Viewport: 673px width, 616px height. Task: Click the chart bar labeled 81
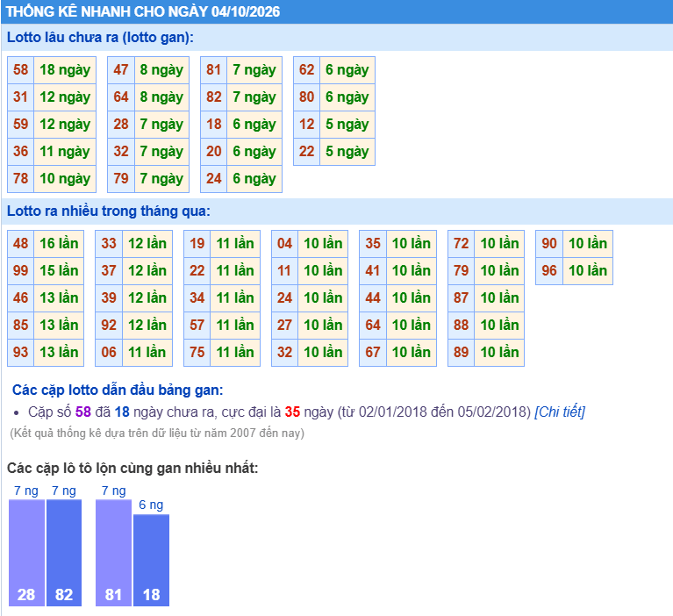(x=113, y=553)
